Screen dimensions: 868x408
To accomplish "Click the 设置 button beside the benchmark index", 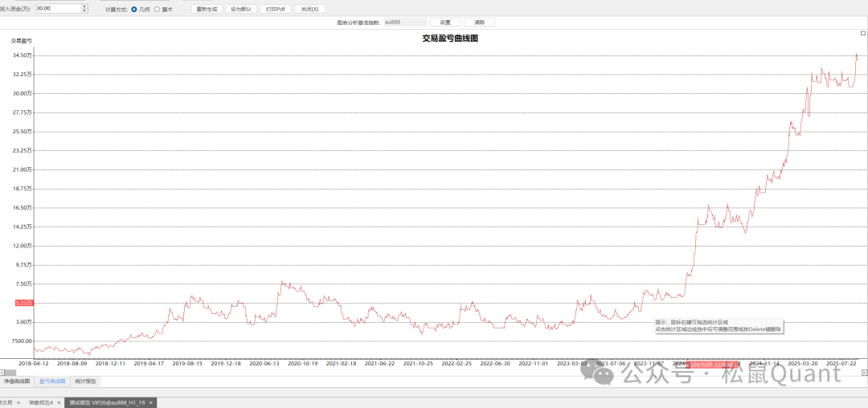I will click(x=445, y=22).
